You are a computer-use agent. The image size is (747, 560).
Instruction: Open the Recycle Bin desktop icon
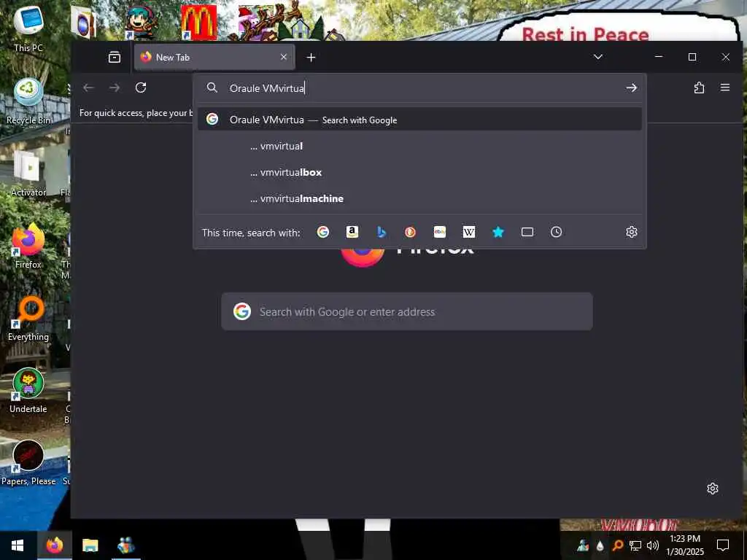click(28, 101)
